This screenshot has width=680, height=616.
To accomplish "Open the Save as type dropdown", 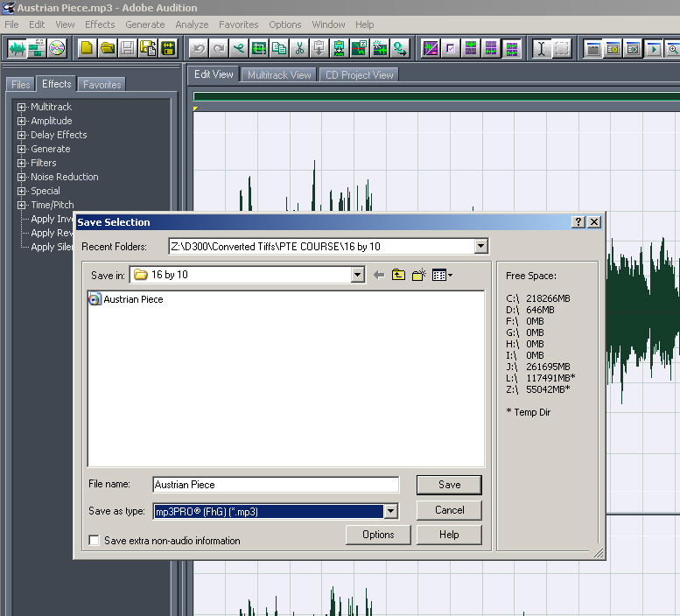I will [390, 511].
